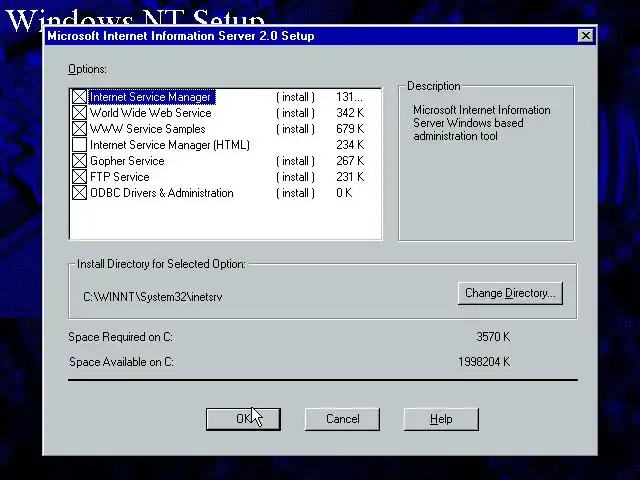Screen dimensions: 640x480
Task: Uncheck WWW Service Samples option
Action: 79,129
